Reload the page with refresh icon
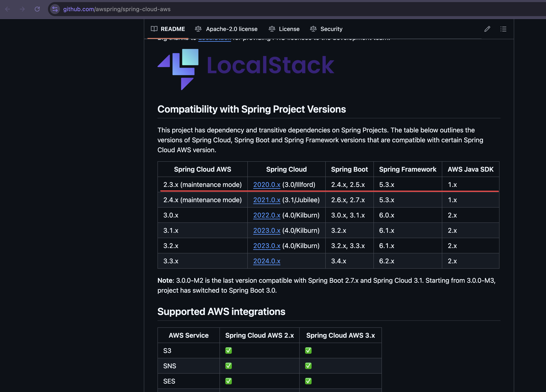 pos(37,9)
